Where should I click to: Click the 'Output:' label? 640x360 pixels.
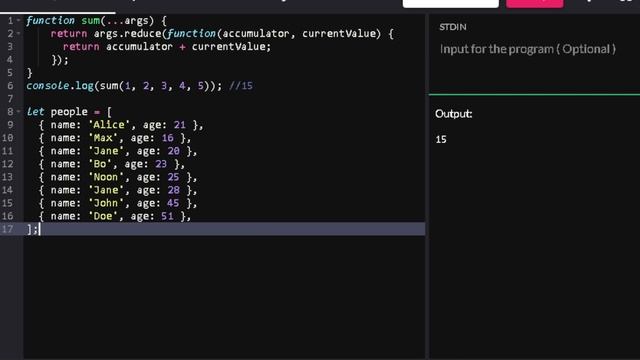453,114
